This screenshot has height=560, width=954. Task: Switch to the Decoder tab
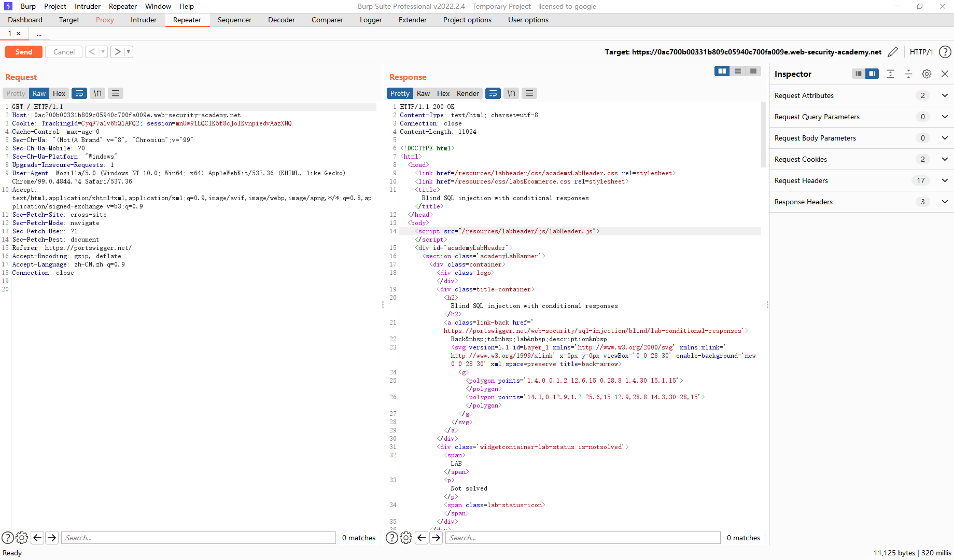(282, 20)
